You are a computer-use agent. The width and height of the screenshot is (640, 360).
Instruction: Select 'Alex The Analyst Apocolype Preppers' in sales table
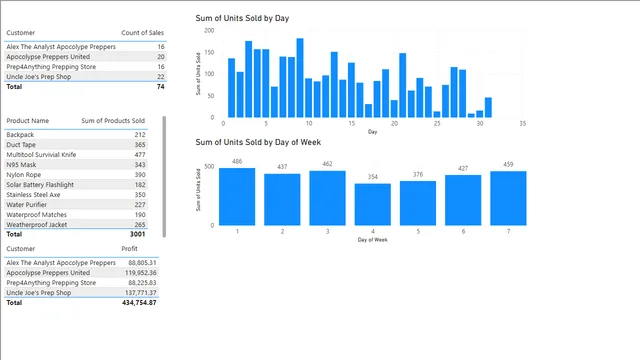click(x=61, y=47)
